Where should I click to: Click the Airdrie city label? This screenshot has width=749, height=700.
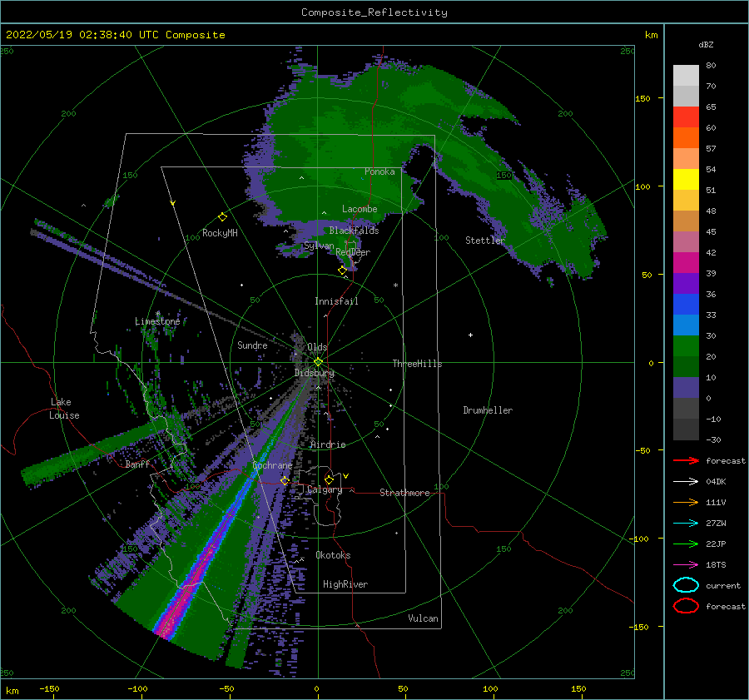(328, 444)
